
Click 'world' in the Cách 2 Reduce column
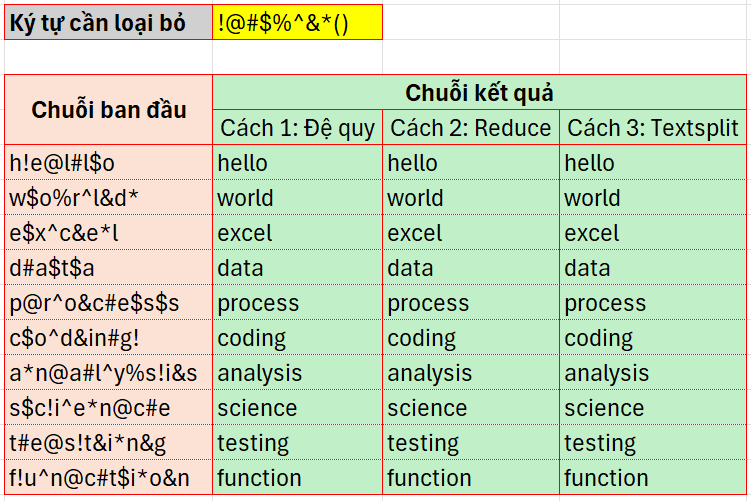pyautogui.click(x=470, y=198)
